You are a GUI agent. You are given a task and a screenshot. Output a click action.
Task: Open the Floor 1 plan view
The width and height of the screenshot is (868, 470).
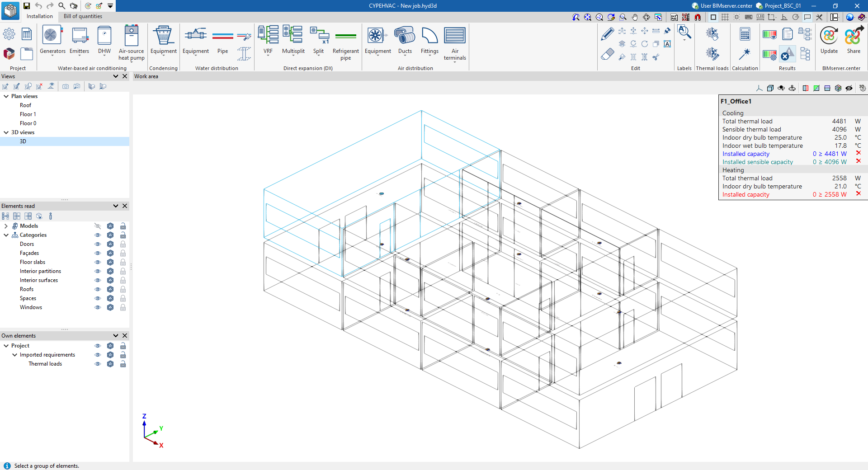pyautogui.click(x=28, y=114)
